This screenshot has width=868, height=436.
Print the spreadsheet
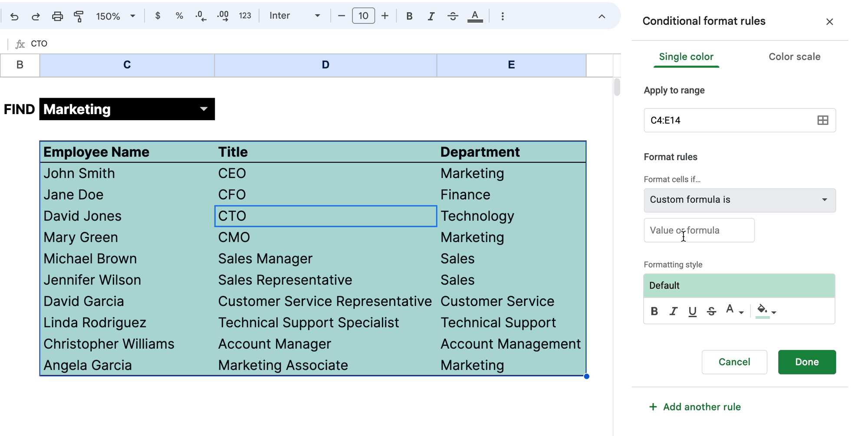point(57,16)
